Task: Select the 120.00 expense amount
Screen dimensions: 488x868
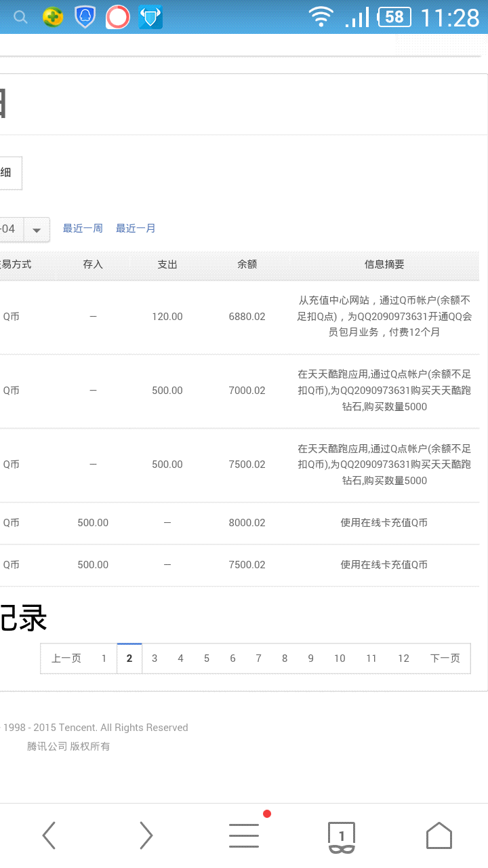Action: 167,317
